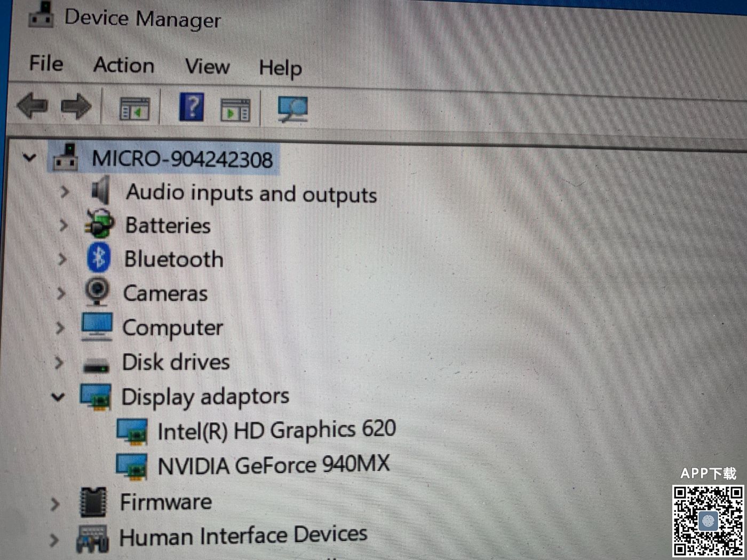Select NVIDIA GeForce 940MX device
The height and width of the screenshot is (560, 747).
[x=273, y=465]
